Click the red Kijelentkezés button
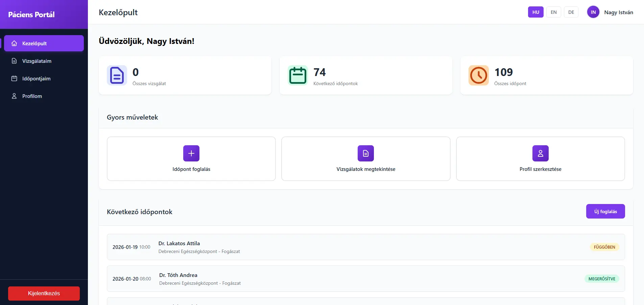The height and width of the screenshot is (305, 644). 44,293
